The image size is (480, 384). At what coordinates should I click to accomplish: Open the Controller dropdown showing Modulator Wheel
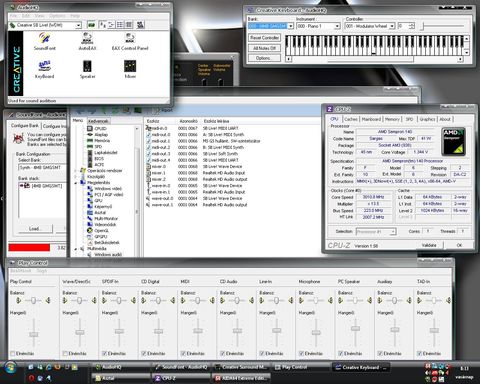pyautogui.click(x=392, y=26)
